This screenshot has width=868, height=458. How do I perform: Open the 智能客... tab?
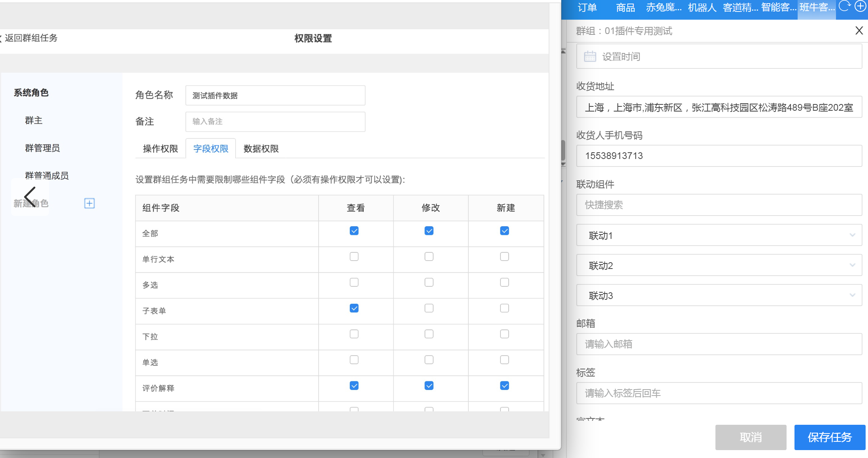click(779, 8)
